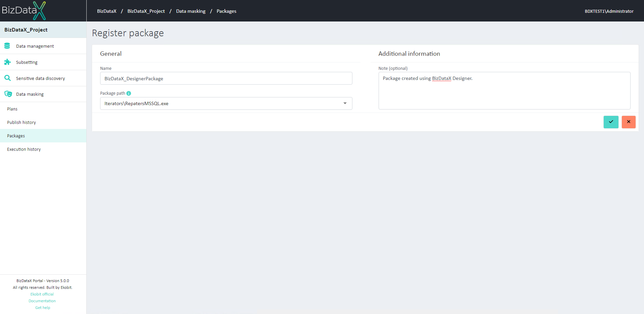Open the Package path dropdown

[x=226, y=103]
